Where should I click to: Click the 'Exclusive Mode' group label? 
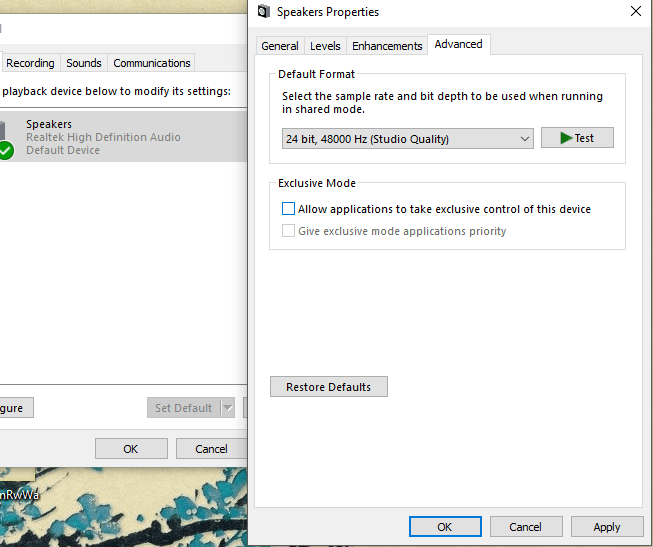(317, 183)
